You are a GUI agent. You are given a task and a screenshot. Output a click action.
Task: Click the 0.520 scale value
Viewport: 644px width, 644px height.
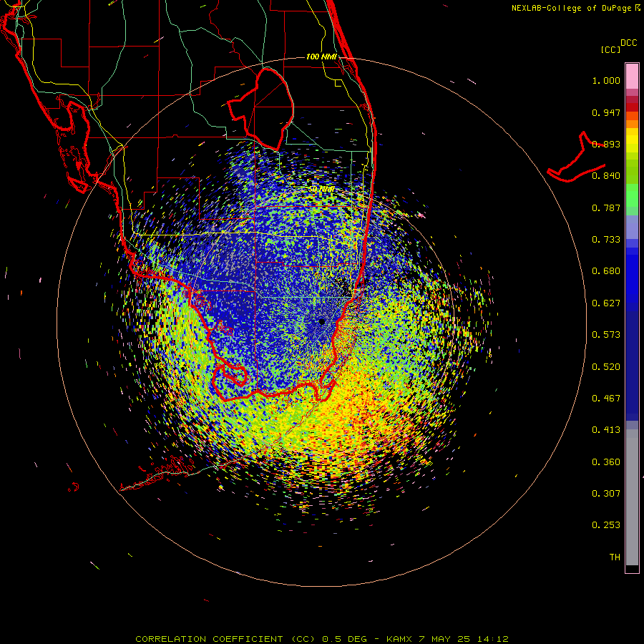606,367
